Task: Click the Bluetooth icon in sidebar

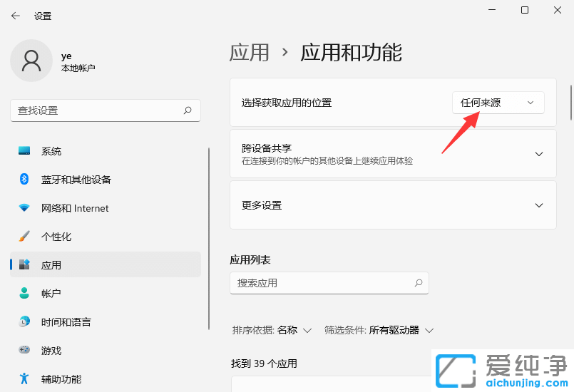Action: pyautogui.click(x=24, y=180)
